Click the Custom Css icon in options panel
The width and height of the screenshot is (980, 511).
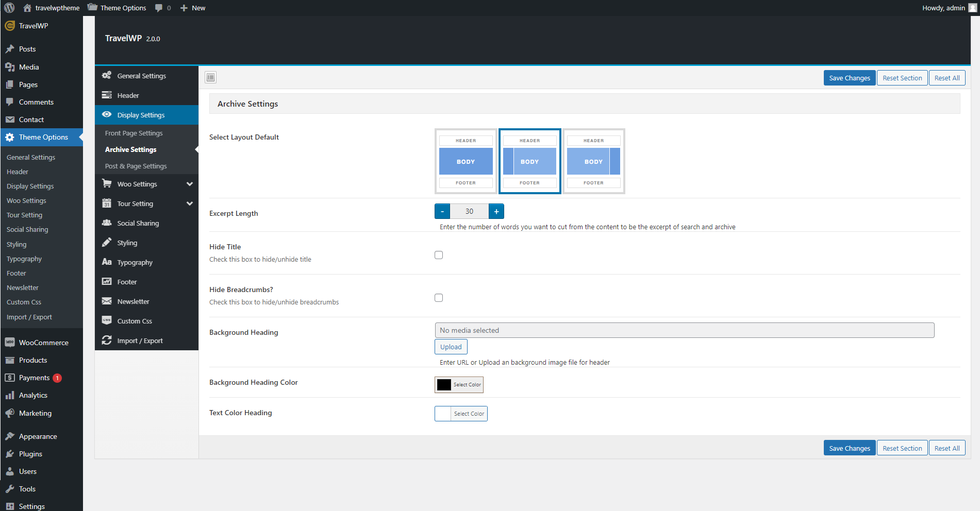click(107, 320)
